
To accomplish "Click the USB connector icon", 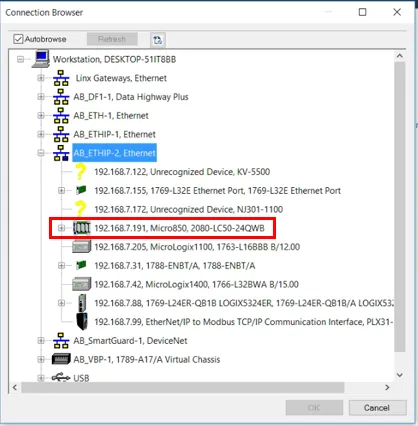I will pyautogui.click(x=61, y=378).
